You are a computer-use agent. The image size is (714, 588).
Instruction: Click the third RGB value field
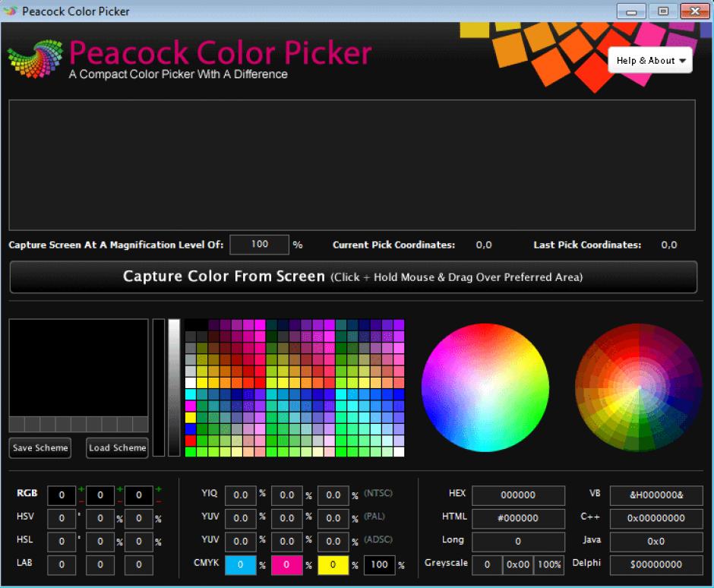click(x=139, y=495)
